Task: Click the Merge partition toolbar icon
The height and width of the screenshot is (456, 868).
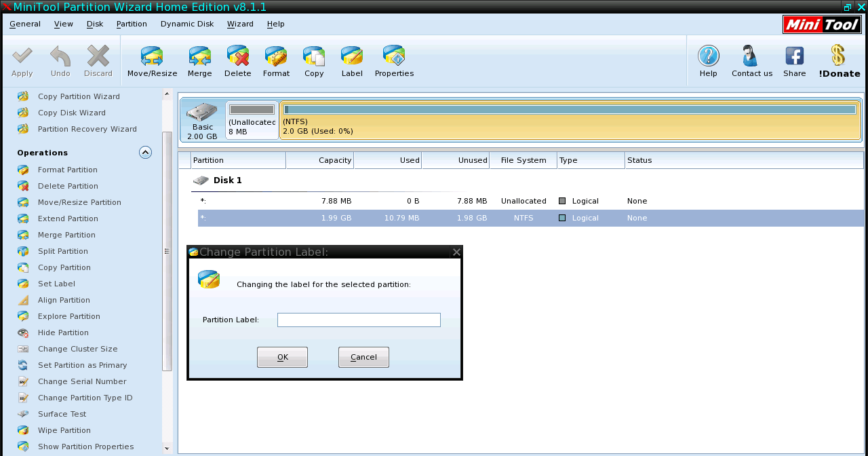Action: pos(199,57)
